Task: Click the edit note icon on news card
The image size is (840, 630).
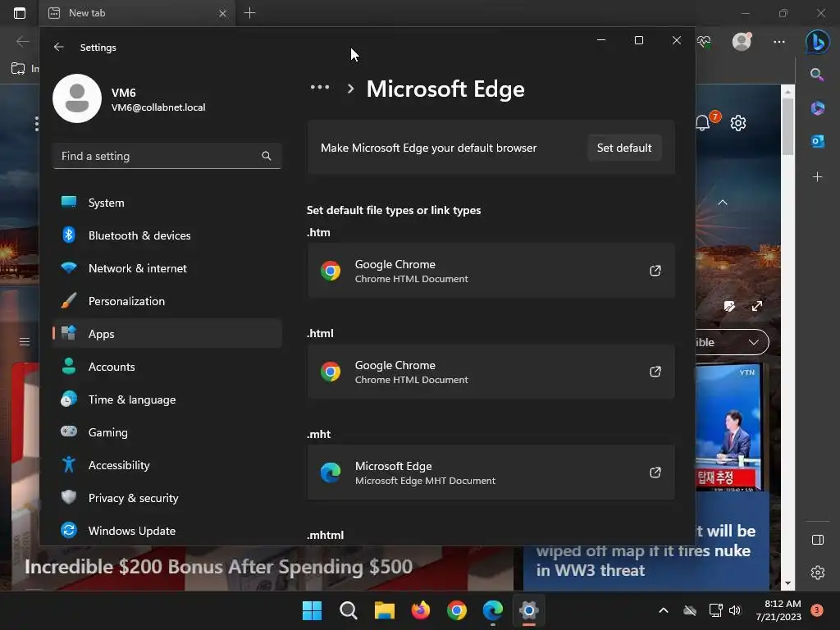Action: point(729,306)
